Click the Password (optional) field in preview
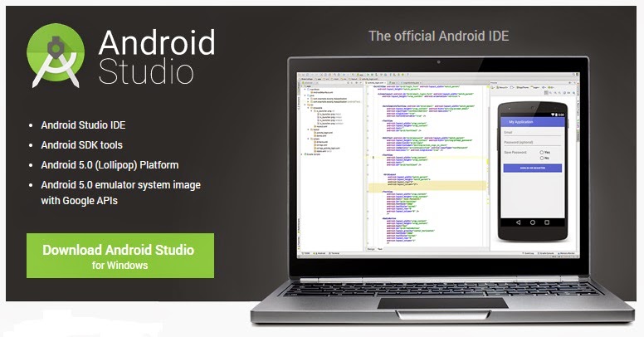 click(x=532, y=142)
